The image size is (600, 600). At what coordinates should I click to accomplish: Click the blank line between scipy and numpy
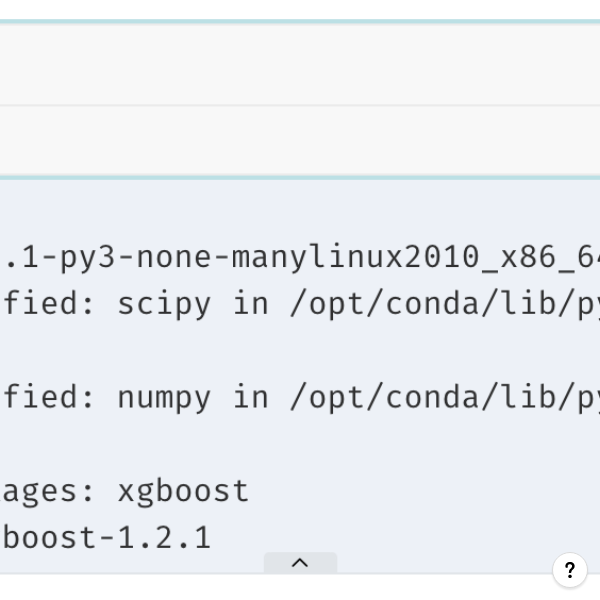pyautogui.click(x=300, y=352)
